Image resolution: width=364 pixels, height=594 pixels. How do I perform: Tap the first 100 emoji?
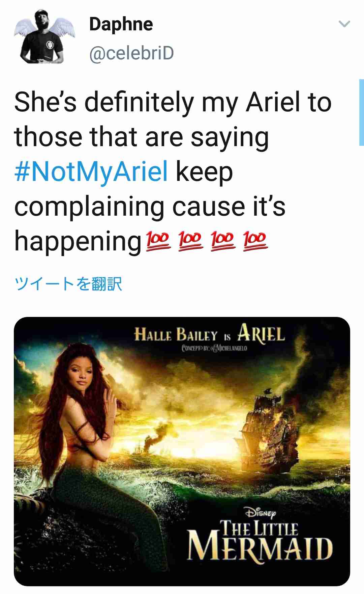tap(158, 241)
